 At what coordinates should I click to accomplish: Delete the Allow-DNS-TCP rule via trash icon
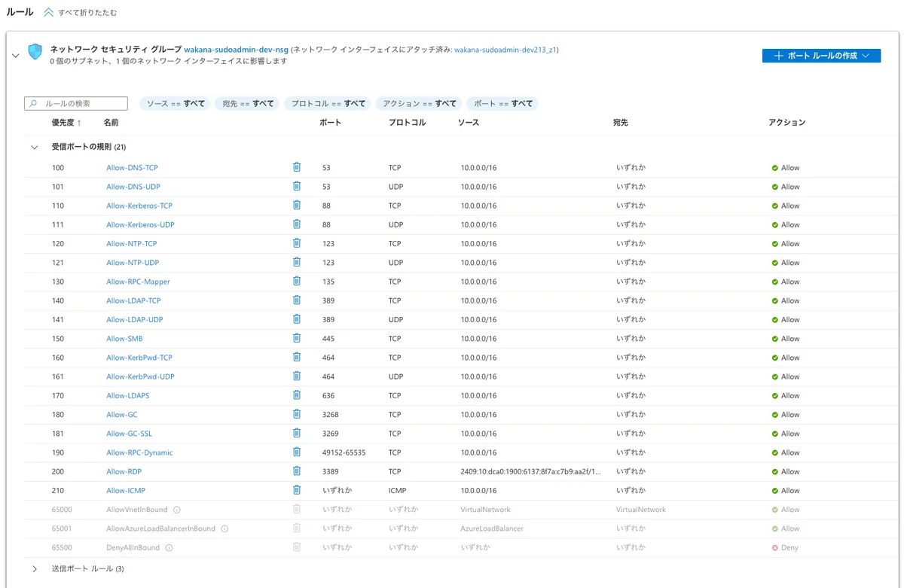297,167
